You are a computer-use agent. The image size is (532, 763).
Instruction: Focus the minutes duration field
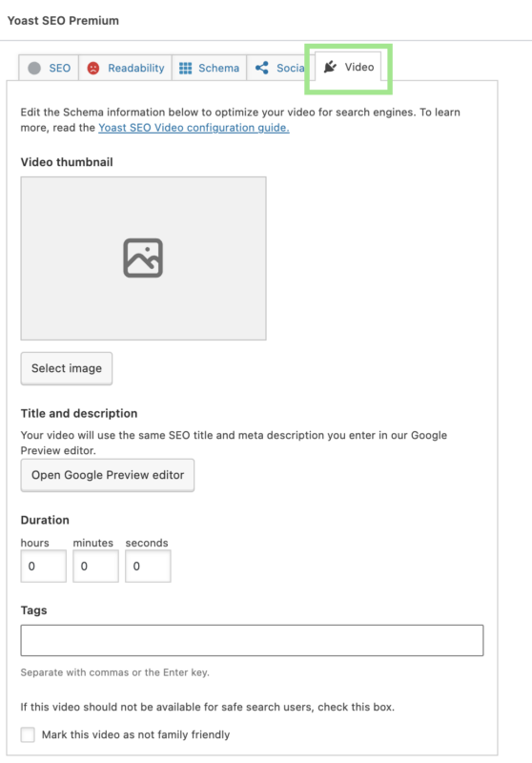coord(95,566)
